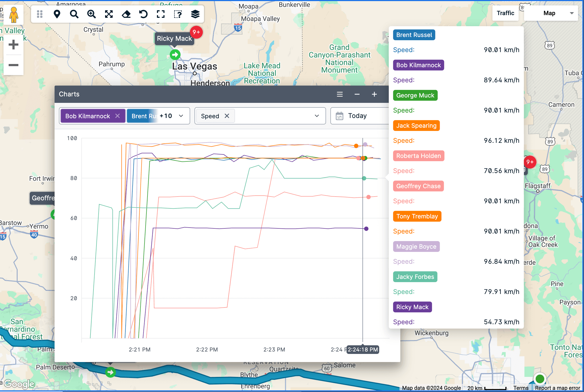Toggle fullscreen brackets icon
The width and height of the screenshot is (584, 392).
(161, 14)
